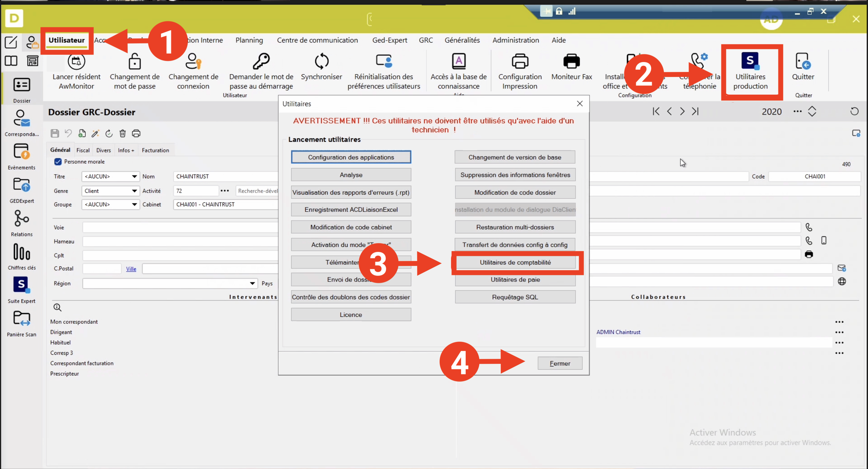The width and height of the screenshot is (868, 469).
Task: Click Configuration des applications button
Action: coord(351,157)
